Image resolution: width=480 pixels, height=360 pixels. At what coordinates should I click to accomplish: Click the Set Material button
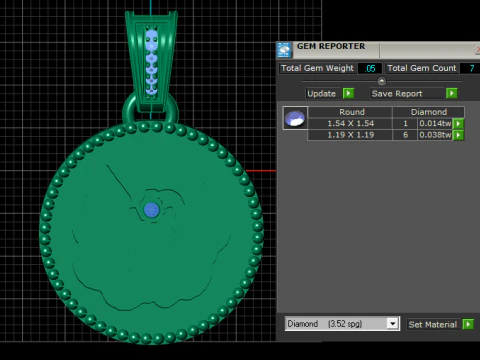point(434,324)
